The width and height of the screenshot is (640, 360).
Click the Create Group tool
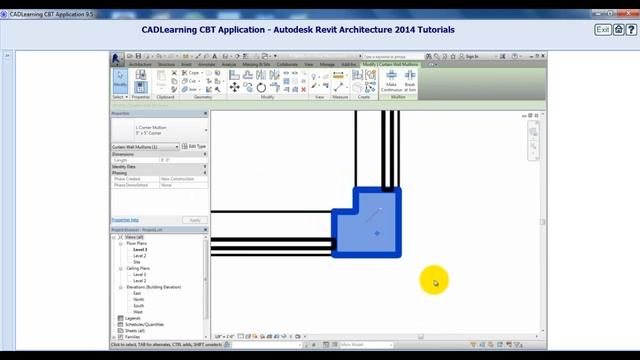point(371,75)
